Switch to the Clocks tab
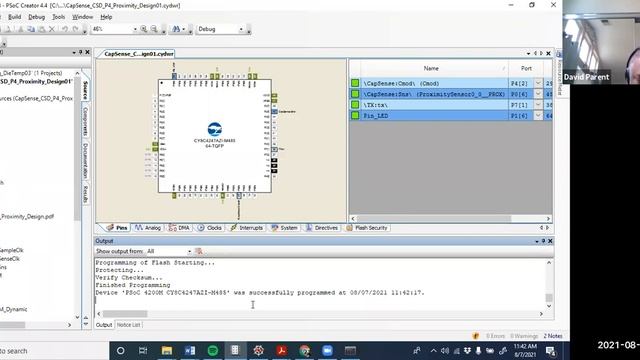Viewport: 640px width, 360px height. tap(209, 228)
